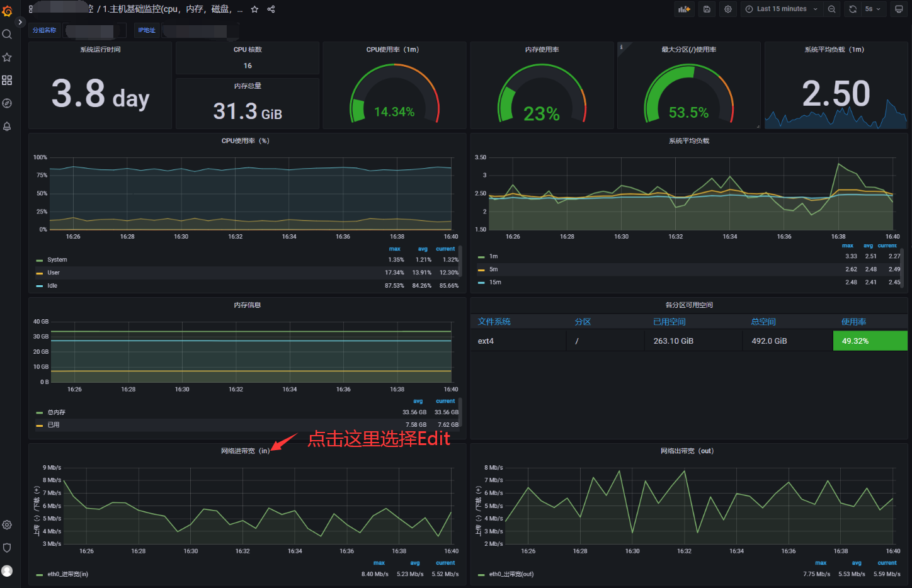This screenshot has width=912, height=588.
Task: Open the search dashboards icon in sidebar
Action: 7,34
